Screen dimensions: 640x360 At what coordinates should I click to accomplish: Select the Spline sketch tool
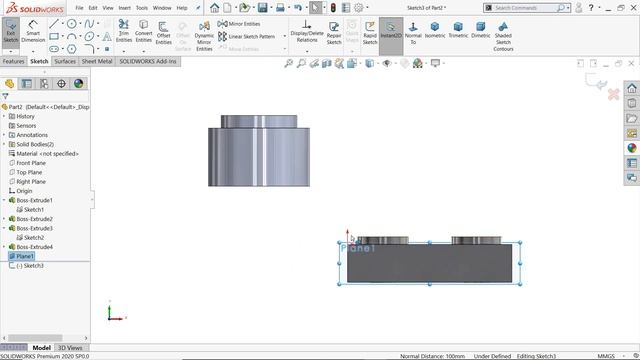click(89, 24)
